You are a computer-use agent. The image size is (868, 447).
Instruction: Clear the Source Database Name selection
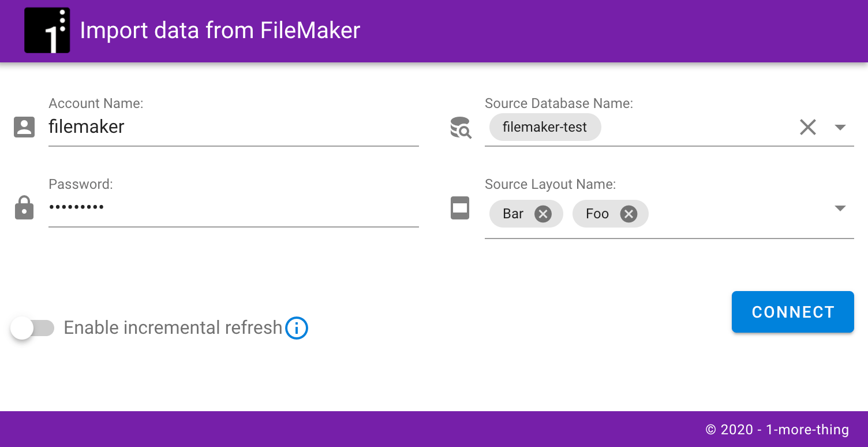click(808, 127)
